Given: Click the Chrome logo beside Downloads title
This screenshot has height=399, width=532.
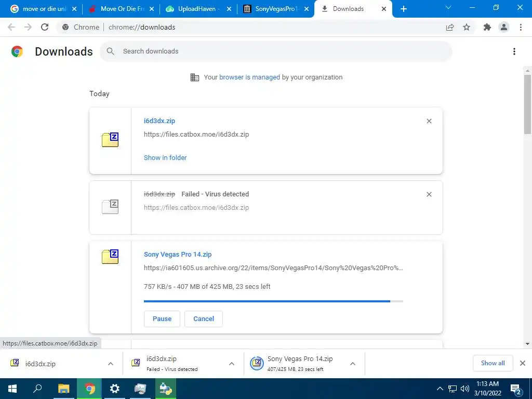Looking at the screenshot, I should [x=17, y=51].
